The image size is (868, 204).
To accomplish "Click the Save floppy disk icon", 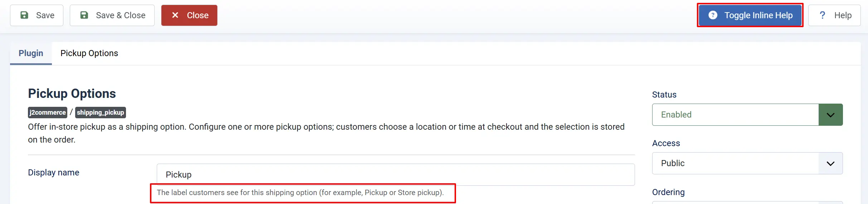I will (24, 15).
